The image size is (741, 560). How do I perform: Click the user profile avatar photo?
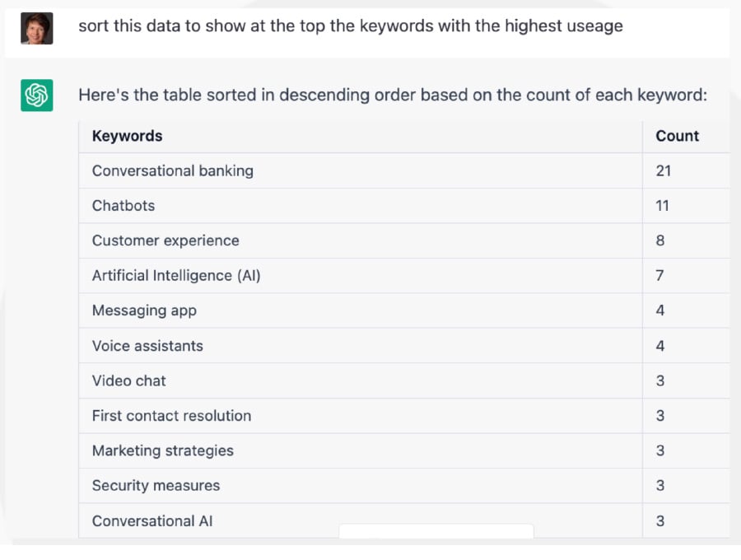click(x=37, y=28)
